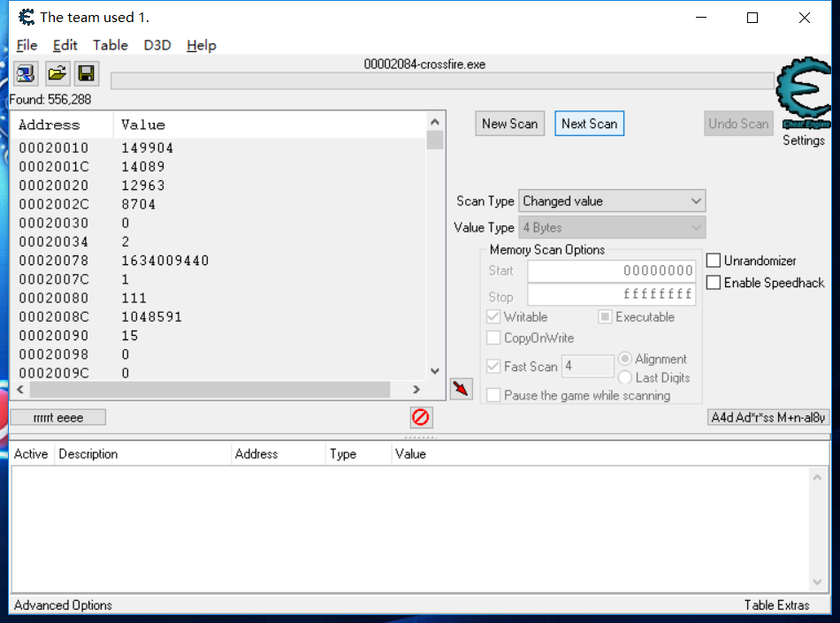Open the Help menu
This screenshot has width=840, height=623.
pyautogui.click(x=202, y=45)
